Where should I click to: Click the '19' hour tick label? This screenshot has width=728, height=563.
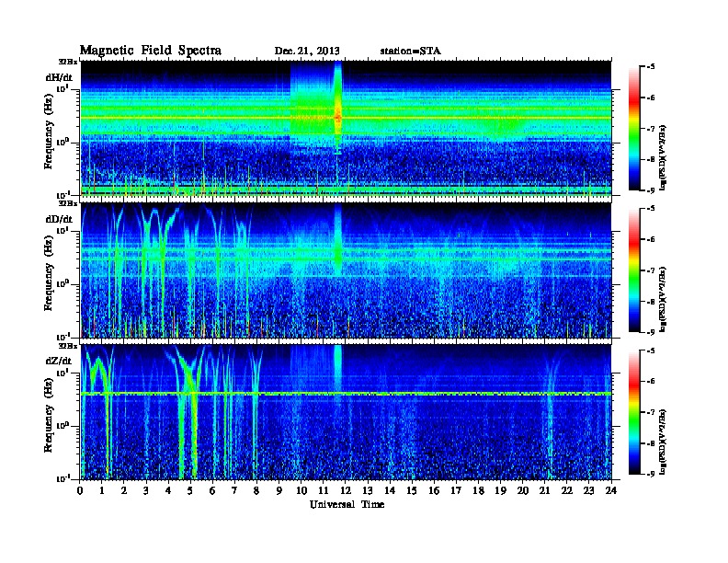point(500,490)
